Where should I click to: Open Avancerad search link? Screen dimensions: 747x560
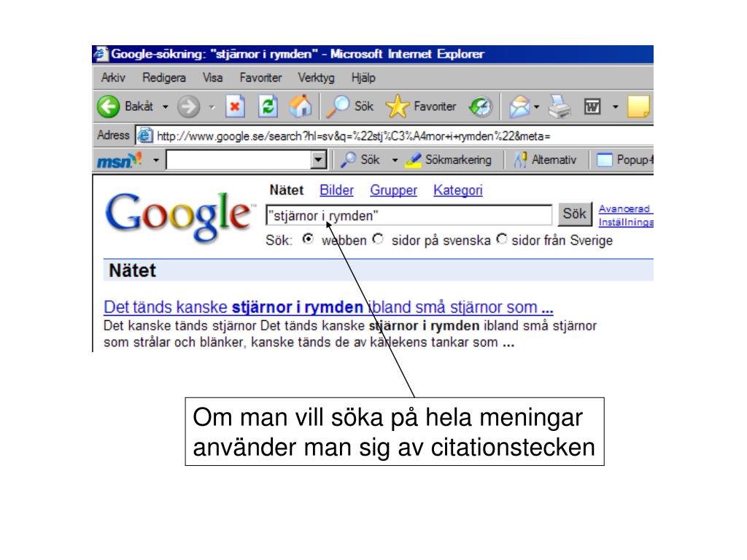pos(625,209)
